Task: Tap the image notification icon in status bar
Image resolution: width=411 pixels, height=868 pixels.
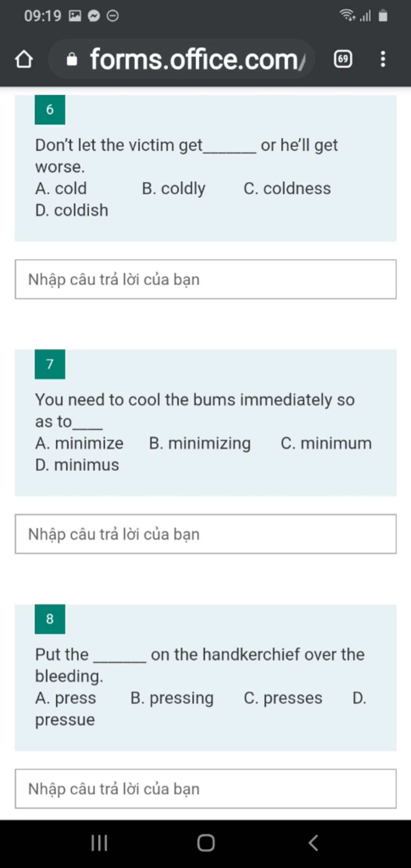Action: click(75, 16)
